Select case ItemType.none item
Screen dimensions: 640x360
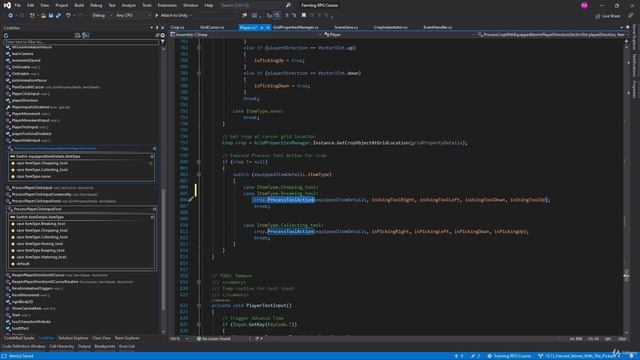[34, 176]
